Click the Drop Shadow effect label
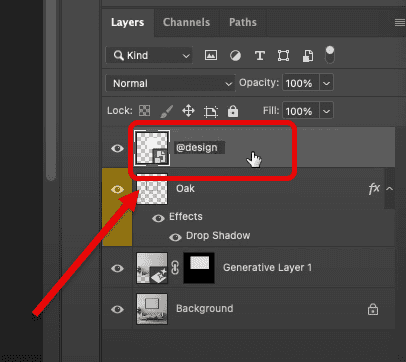The height and width of the screenshot is (362, 406). (218, 236)
